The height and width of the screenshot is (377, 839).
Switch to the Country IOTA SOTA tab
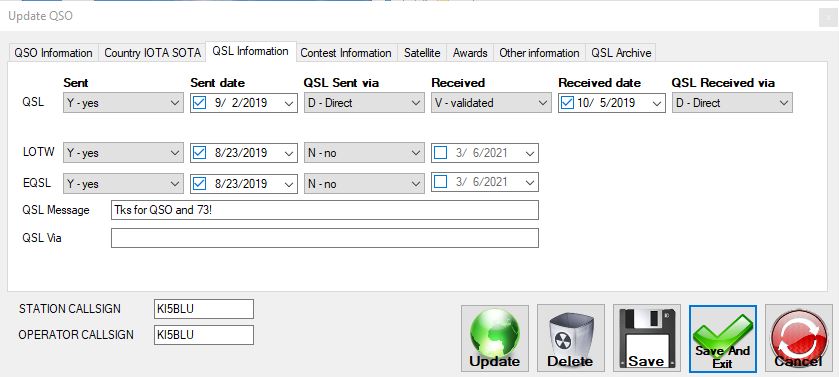tap(152, 53)
